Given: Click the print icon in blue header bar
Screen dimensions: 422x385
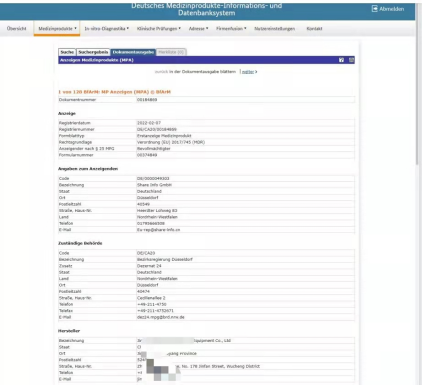Looking at the screenshot, I should [x=351, y=60].
